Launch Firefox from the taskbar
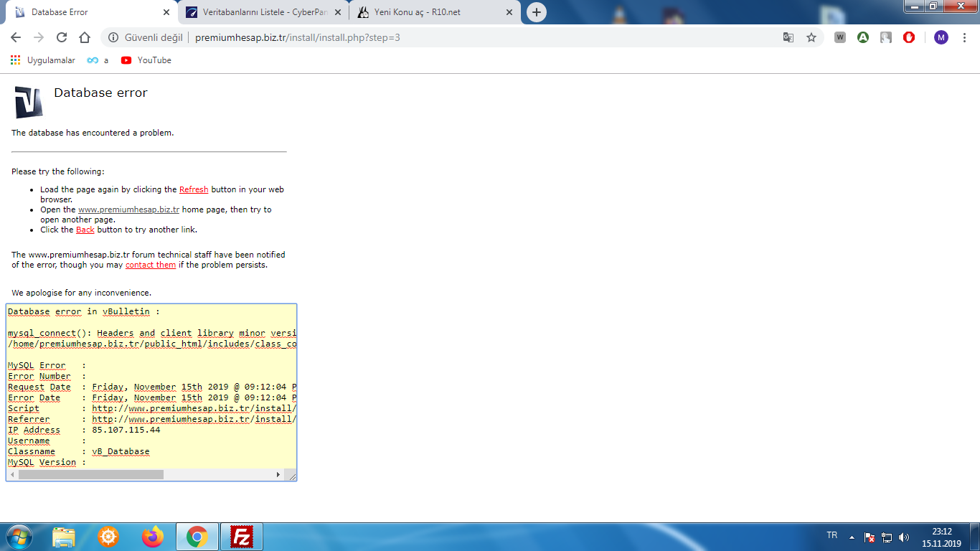The width and height of the screenshot is (980, 551). pos(153,537)
